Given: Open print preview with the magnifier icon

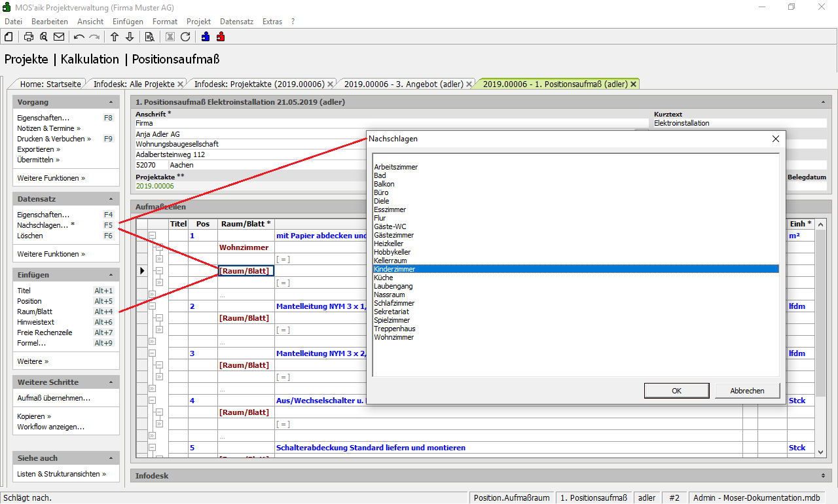Looking at the screenshot, I should coord(44,37).
